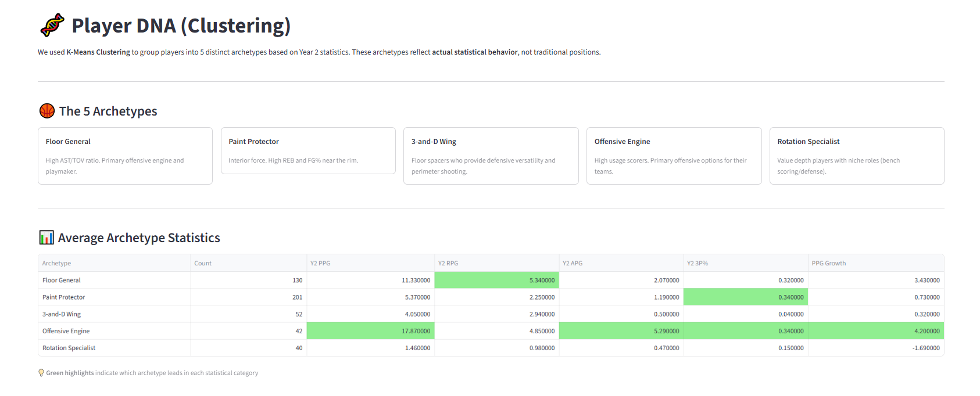Click the 3-and-D Wing row label in the table
Viewport: 980px width, 396px height.
pos(62,314)
